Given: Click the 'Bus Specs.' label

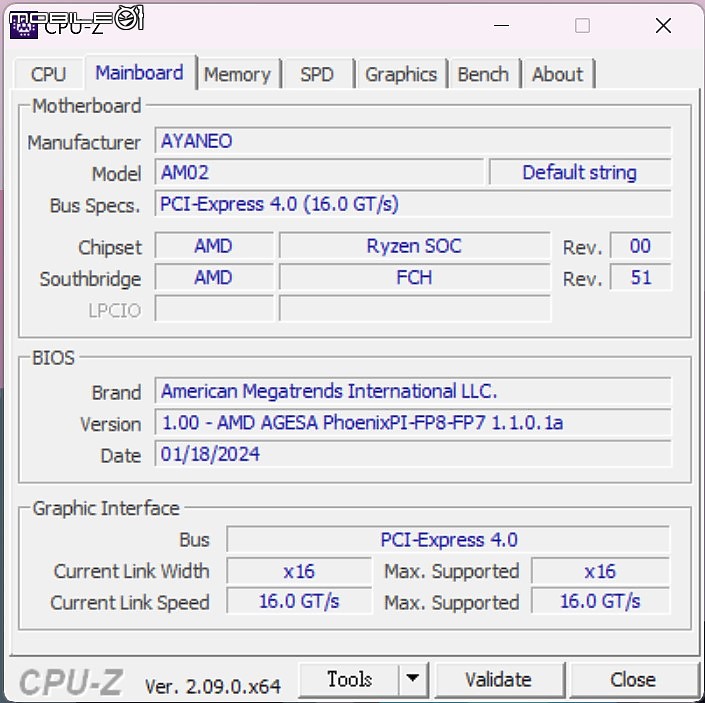Looking at the screenshot, I should [x=95, y=206].
